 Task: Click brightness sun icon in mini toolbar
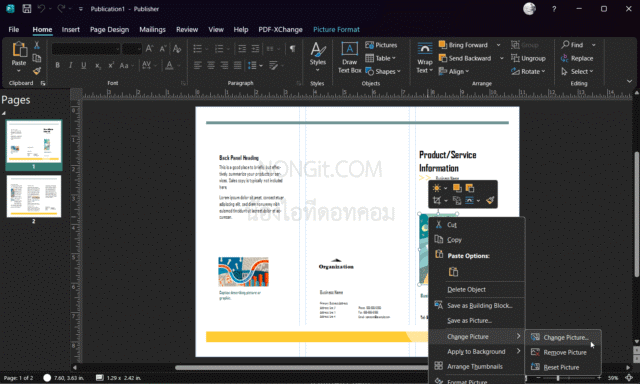tap(437, 188)
